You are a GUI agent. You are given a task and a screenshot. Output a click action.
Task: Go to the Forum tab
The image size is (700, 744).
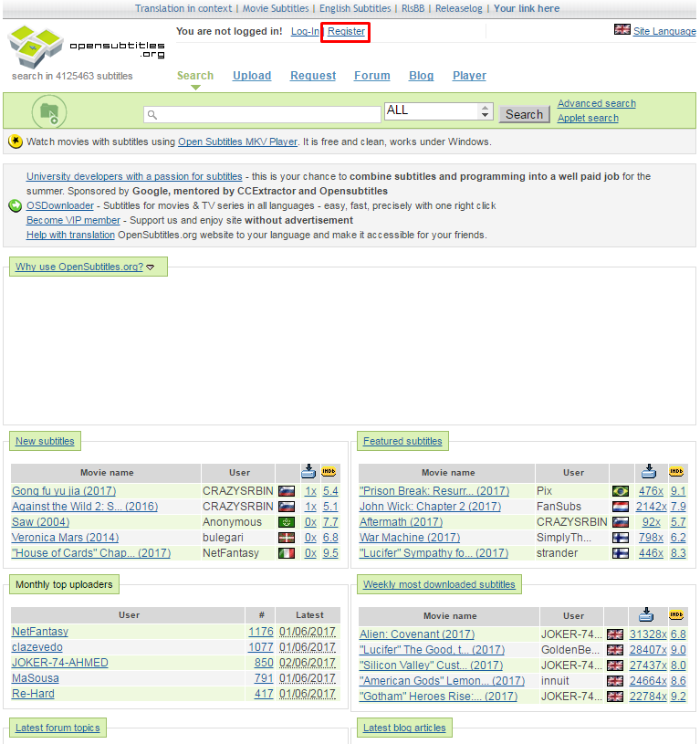372,76
